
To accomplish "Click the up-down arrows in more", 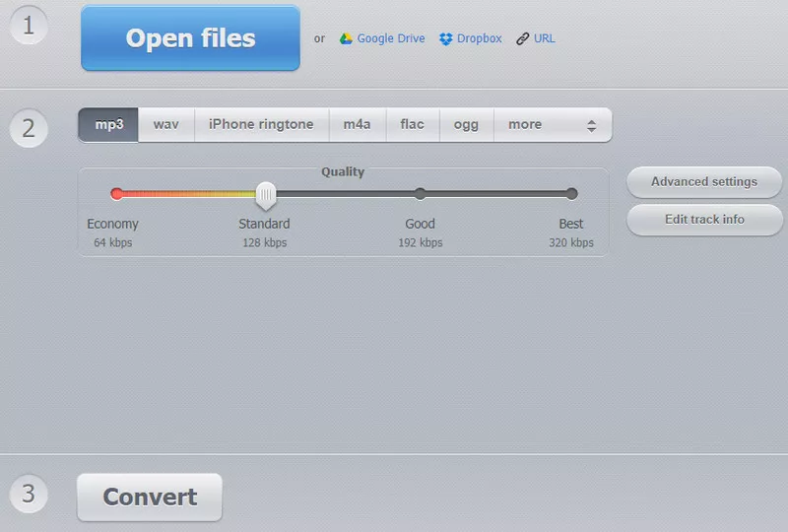I will tap(592, 126).
